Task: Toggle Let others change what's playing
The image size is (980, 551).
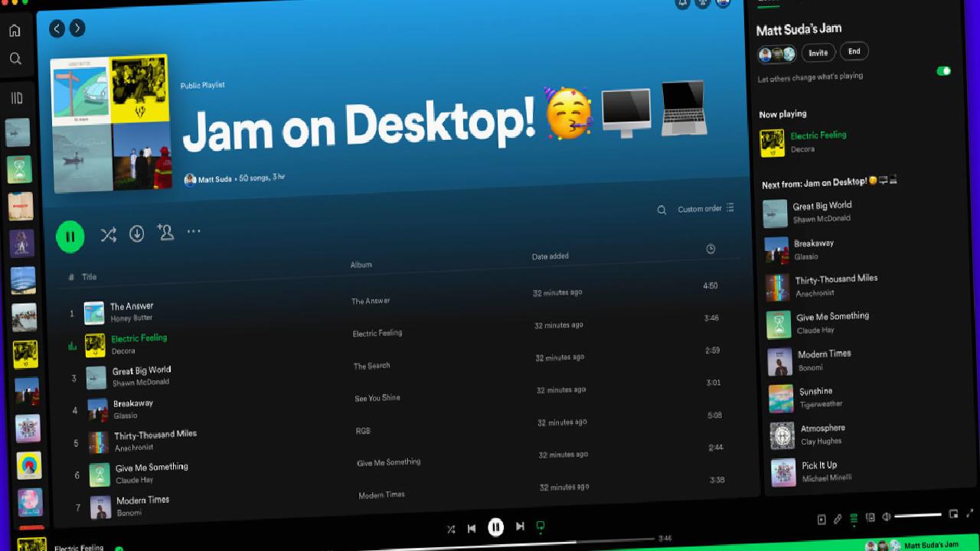Action: click(x=943, y=71)
